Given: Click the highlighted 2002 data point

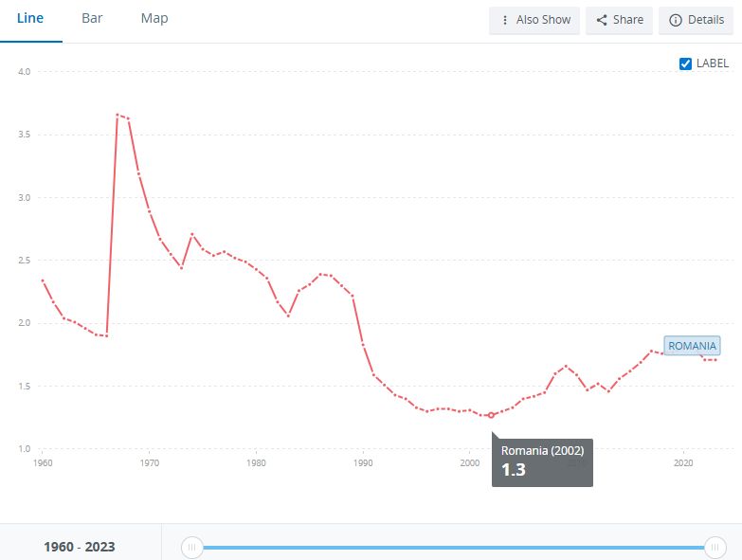Looking at the screenshot, I should click(491, 415).
